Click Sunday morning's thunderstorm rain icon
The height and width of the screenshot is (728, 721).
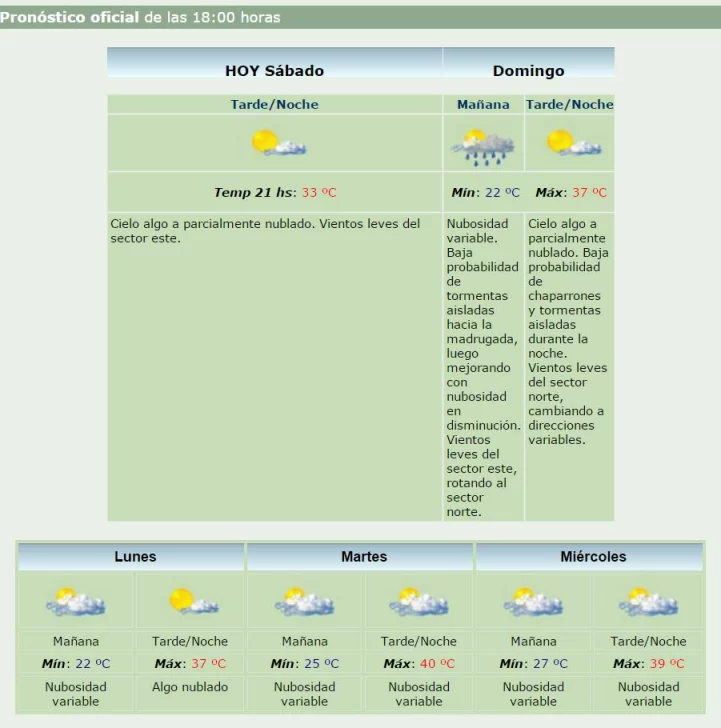point(482,146)
